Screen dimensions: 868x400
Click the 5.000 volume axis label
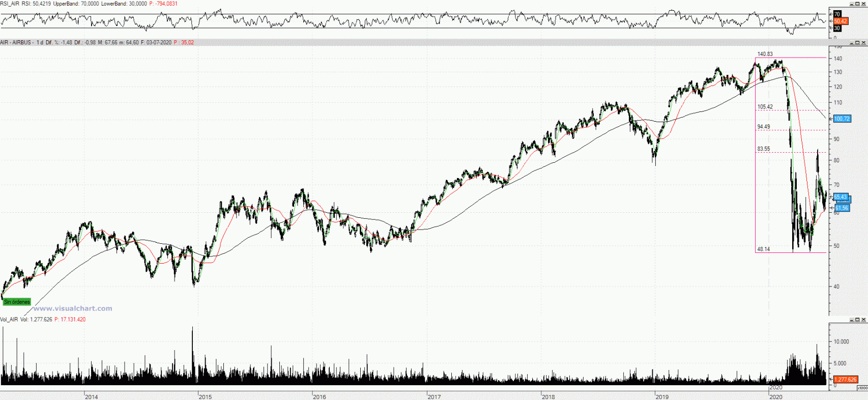[x=841, y=363]
